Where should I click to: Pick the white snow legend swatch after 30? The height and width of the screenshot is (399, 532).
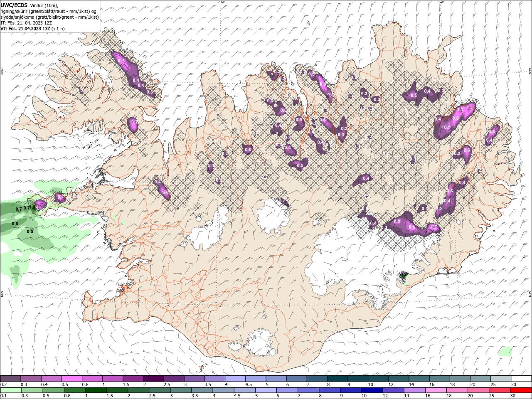521,379
